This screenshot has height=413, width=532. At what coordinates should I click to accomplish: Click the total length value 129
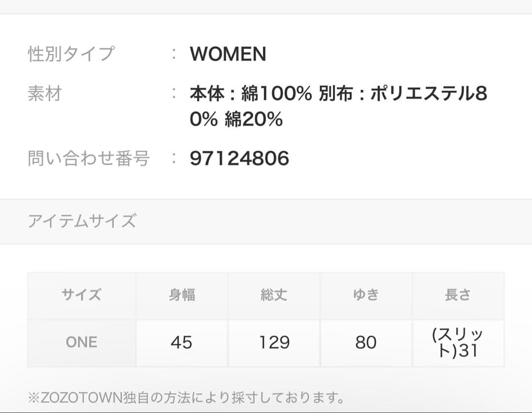click(274, 343)
